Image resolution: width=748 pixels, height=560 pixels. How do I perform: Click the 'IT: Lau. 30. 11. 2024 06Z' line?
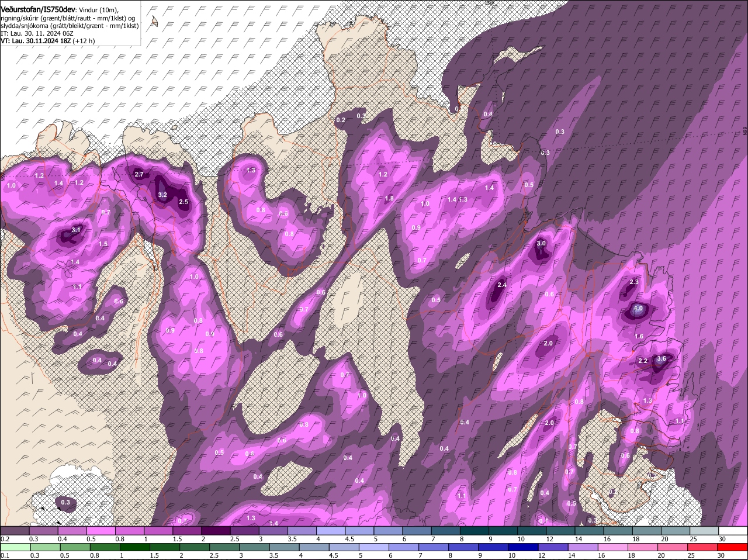[x=37, y=34]
